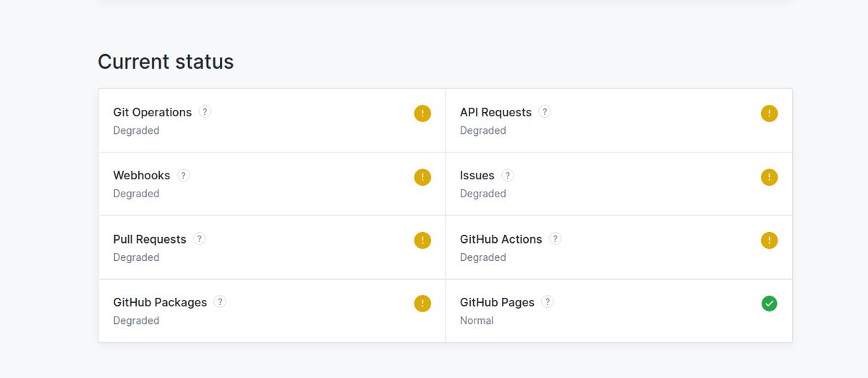Select the GitHub Actions label
This screenshot has width=868, height=378.
coord(501,239)
